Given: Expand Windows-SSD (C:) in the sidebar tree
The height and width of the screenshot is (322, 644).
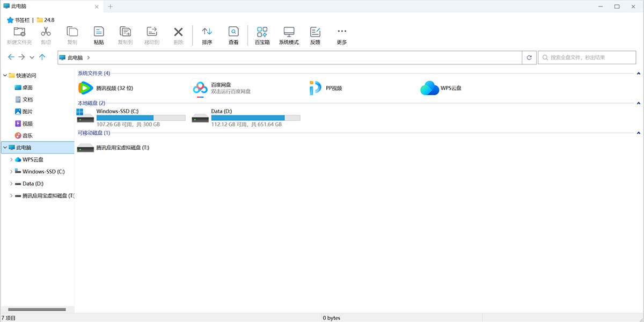Looking at the screenshot, I should [x=12, y=172].
